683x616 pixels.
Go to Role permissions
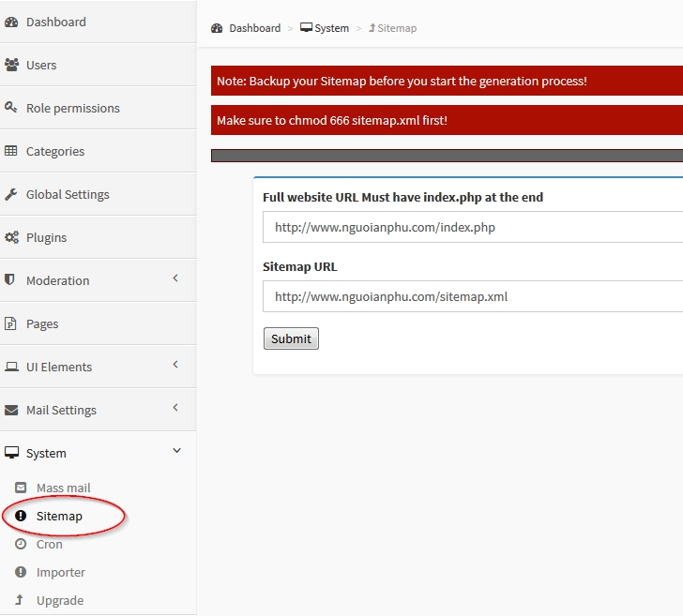(x=98, y=108)
